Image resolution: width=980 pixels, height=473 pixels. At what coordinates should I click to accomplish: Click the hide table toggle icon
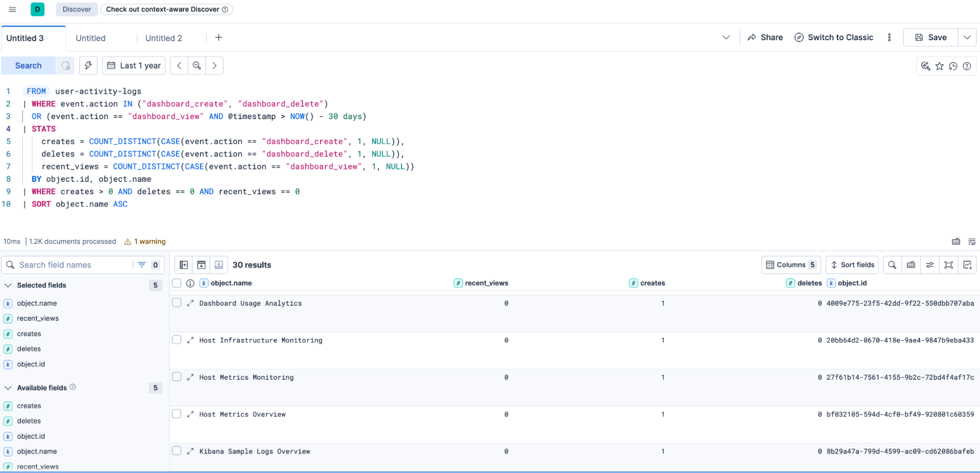[219, 265]
